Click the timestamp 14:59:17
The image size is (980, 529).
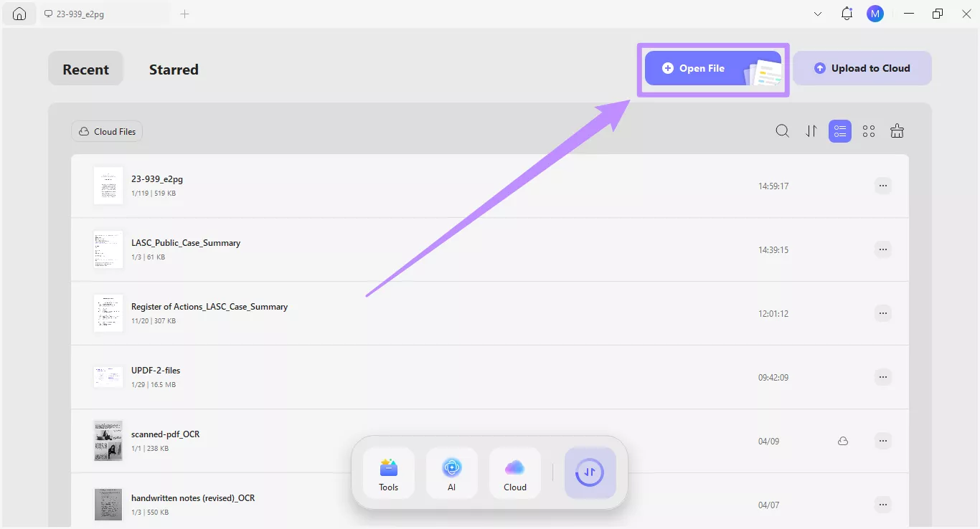773,186
